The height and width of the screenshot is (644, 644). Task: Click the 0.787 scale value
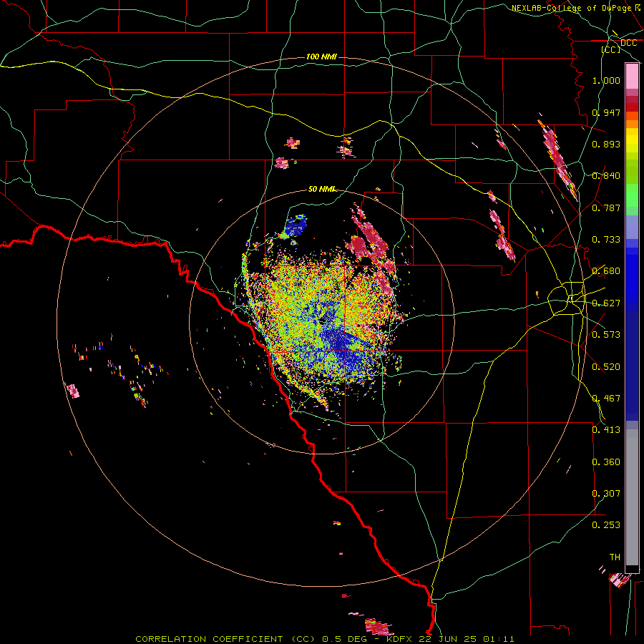(606, 208)
